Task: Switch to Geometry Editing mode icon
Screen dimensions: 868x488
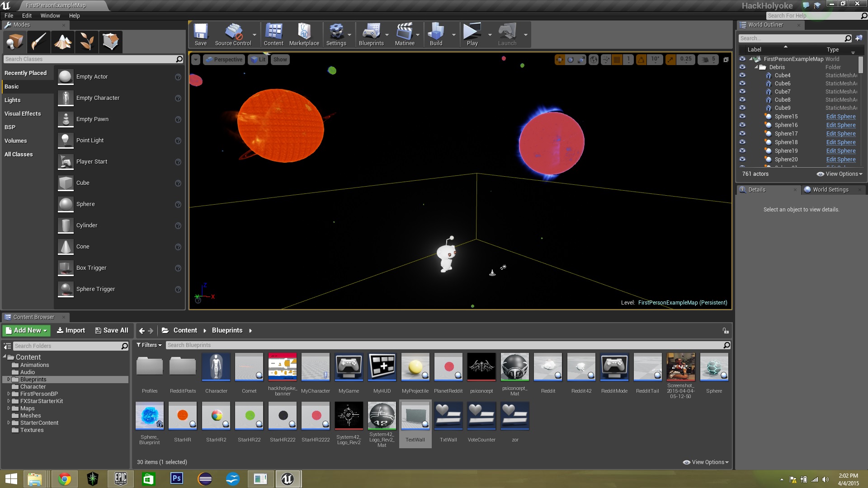Action: 111,42
